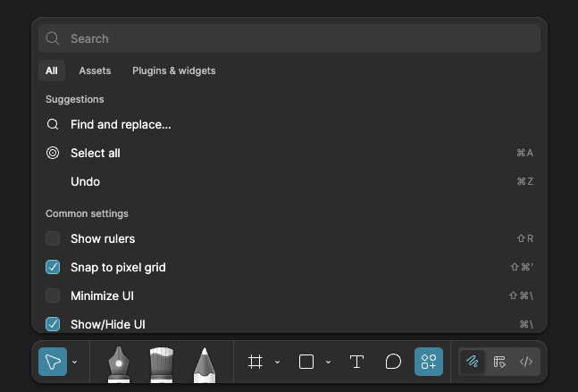Enable the Show rulers checkbox
The height and width of the screenshot is (392, 578).
pos(53,238)
